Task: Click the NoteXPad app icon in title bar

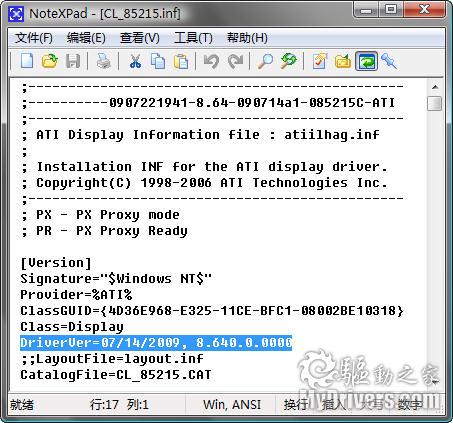Action: (16, 14)
